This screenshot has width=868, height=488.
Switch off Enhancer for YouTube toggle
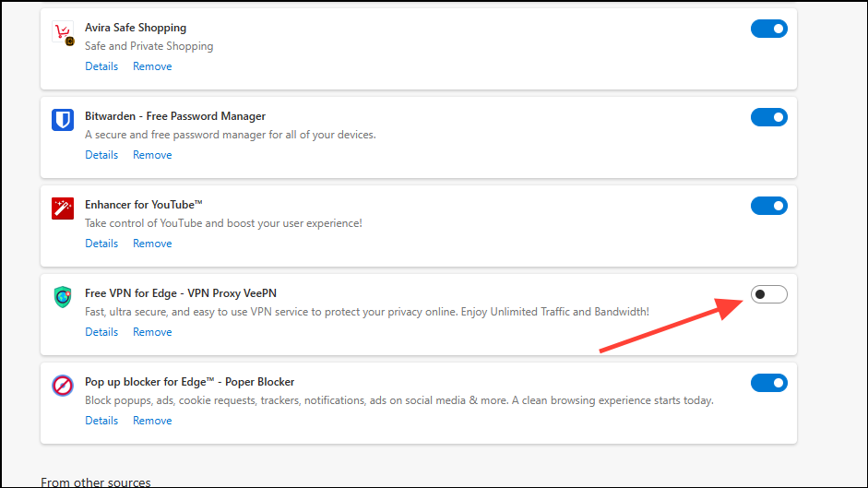tap(769, 206)
